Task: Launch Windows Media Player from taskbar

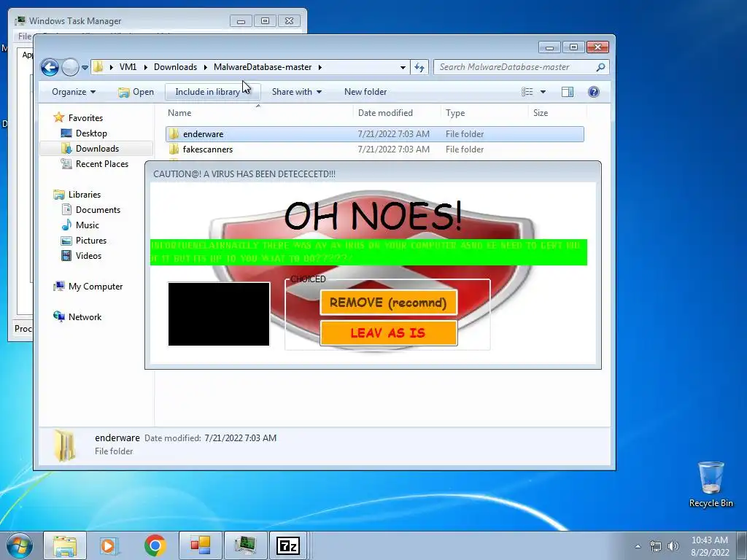Action: coord(109,545)
